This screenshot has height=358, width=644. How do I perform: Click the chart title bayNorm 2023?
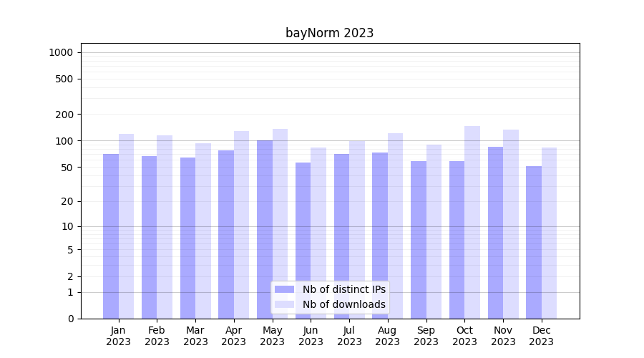click(x=329, y=33)
